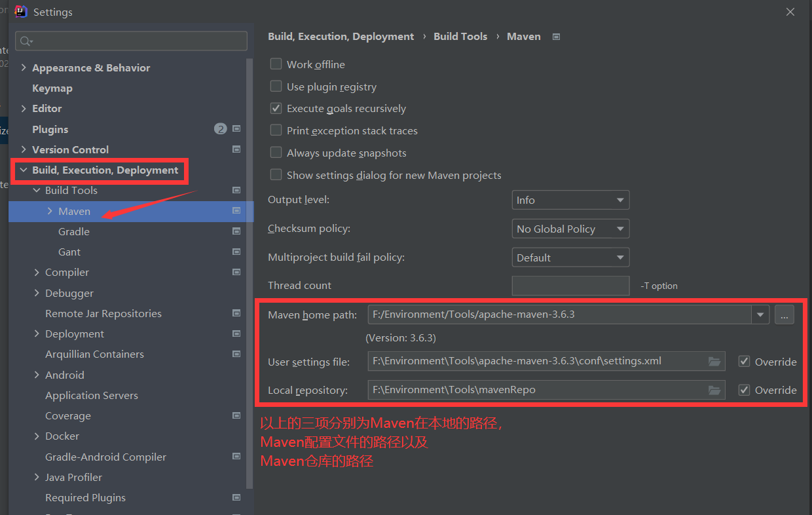Click the IntelliJ IDEA logo in title bar
Viewport: 812px width, 515px height.
click(x=21, y=12)
